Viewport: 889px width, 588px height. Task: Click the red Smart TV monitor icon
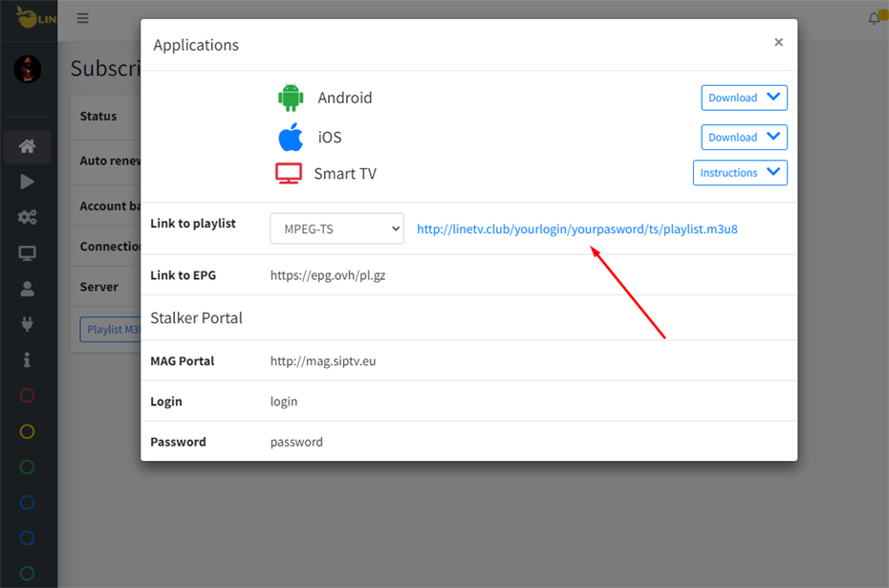click(289, 173)
